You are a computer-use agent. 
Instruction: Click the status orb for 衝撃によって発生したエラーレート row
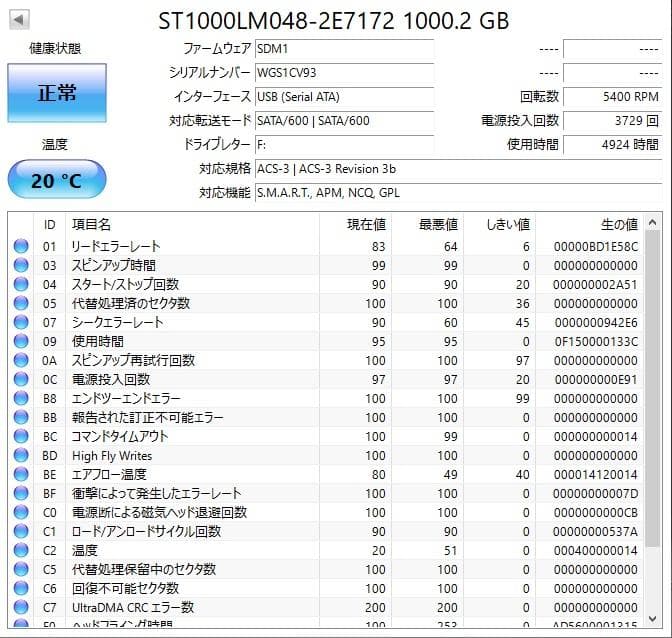[21, 493]
